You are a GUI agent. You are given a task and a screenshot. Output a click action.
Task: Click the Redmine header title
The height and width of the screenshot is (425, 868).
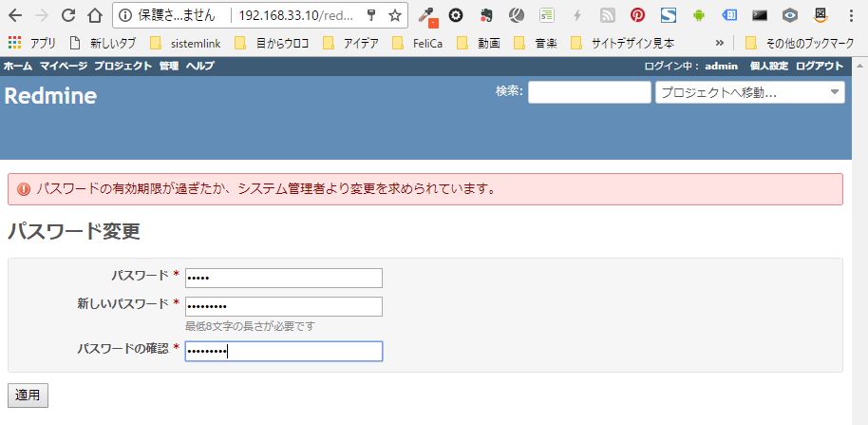pos(50,96)
